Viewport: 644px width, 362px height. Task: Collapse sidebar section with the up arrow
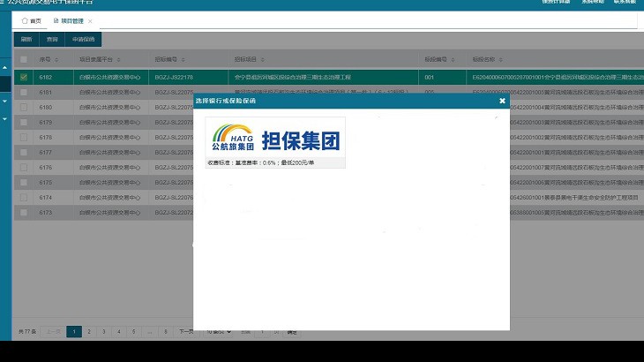(5, 67)
